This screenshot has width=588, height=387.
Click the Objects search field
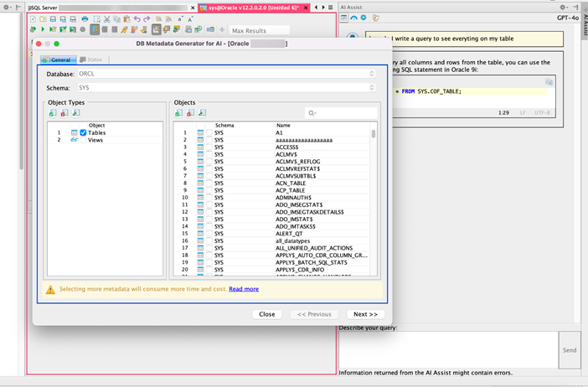(x=342, y=113)
